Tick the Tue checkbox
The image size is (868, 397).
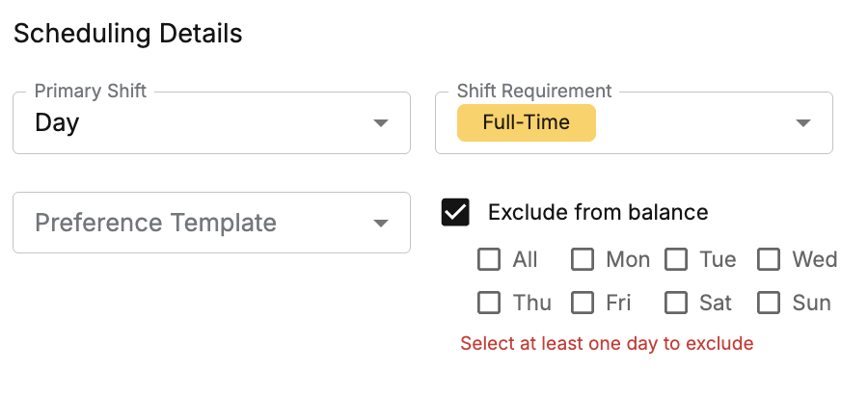click(676, 259)
